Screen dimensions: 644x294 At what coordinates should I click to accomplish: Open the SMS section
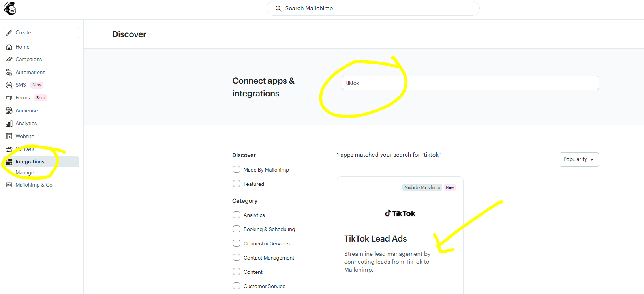point(21,85)
